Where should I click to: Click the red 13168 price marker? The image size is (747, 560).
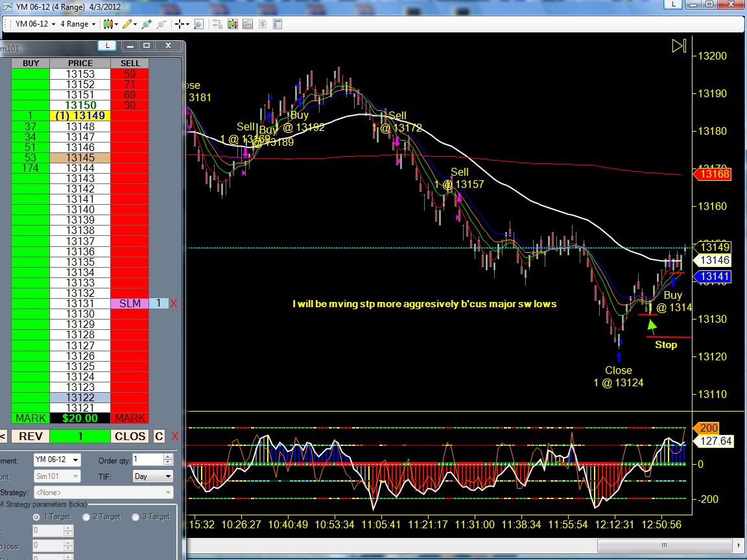[712, 174]
